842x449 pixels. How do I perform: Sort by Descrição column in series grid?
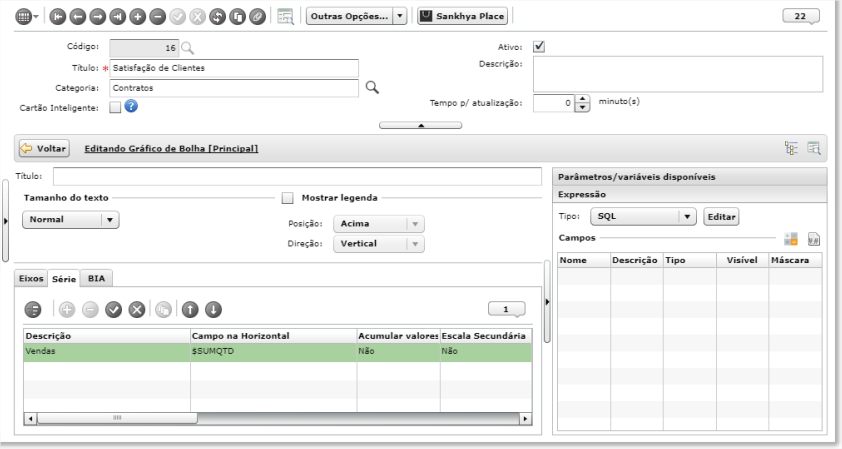coord(107,336)
